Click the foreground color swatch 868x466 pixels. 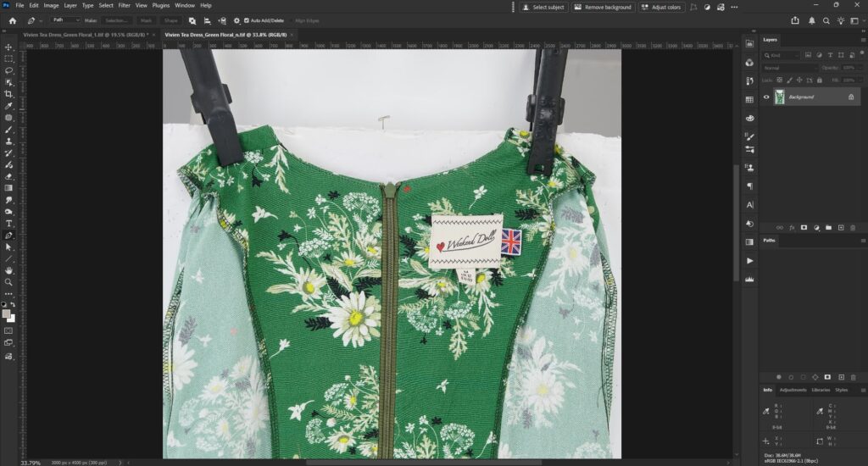coord(6,313)
